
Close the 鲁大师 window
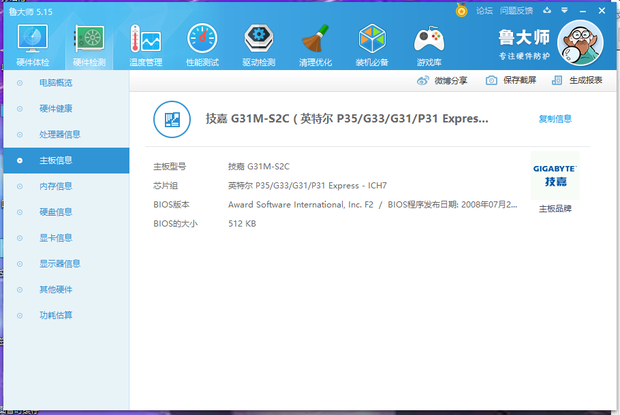601,11
